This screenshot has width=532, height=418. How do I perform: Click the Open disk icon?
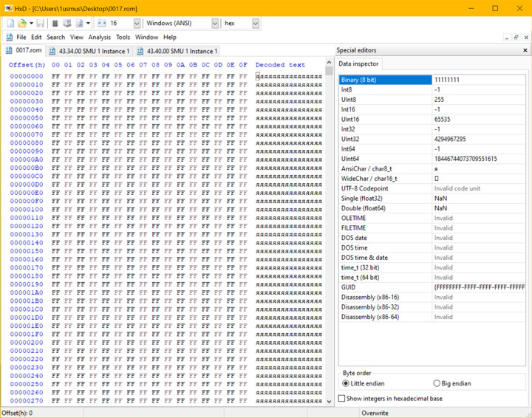point(67,24)
